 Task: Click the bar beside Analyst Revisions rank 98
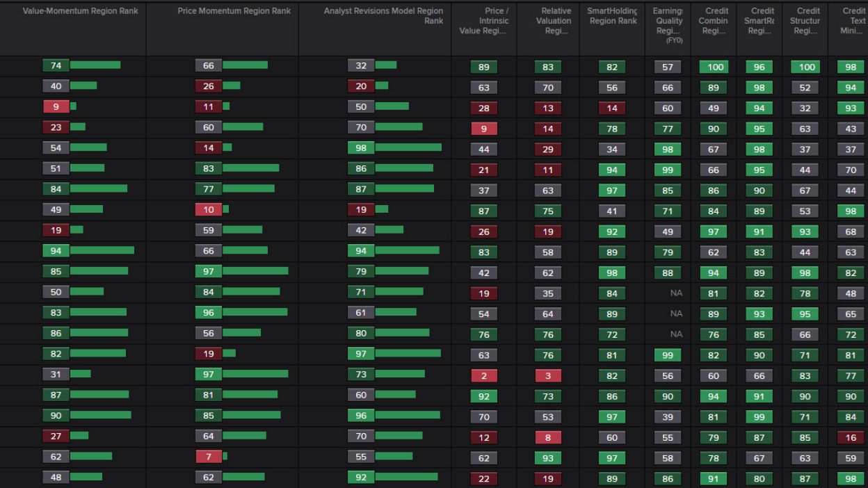[x=408, y=147]
